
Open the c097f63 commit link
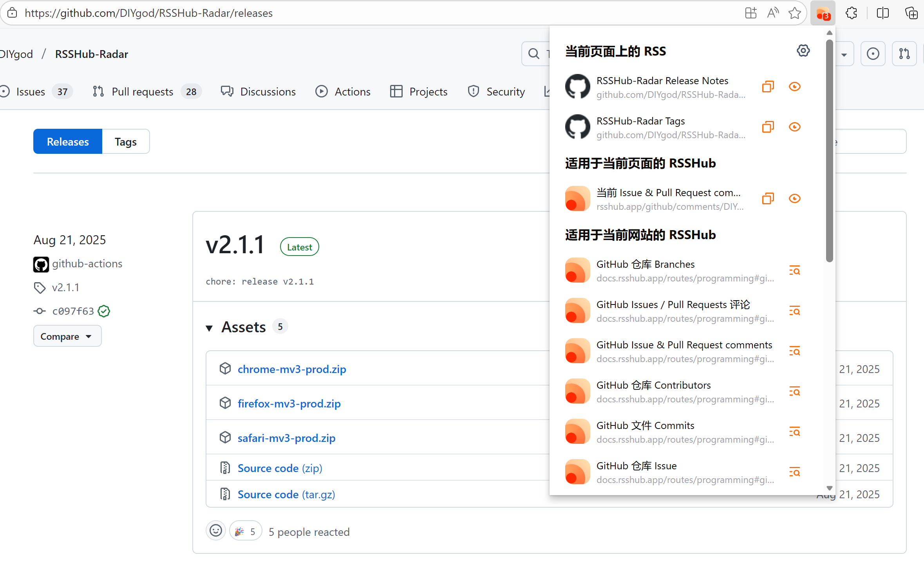[x=73, y=311]
